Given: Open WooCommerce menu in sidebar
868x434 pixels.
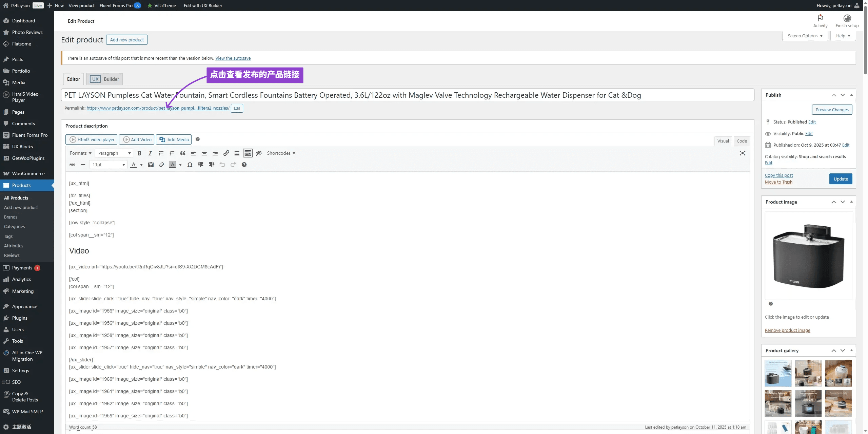Looking at the screenshot, I should pos(28,173).
